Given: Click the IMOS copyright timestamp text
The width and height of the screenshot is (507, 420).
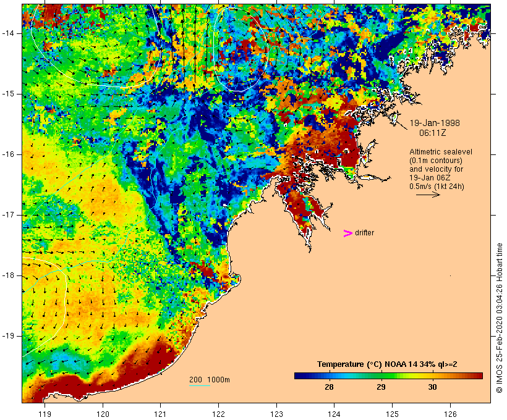Looking at the screenshot, I should pos(499,318).
